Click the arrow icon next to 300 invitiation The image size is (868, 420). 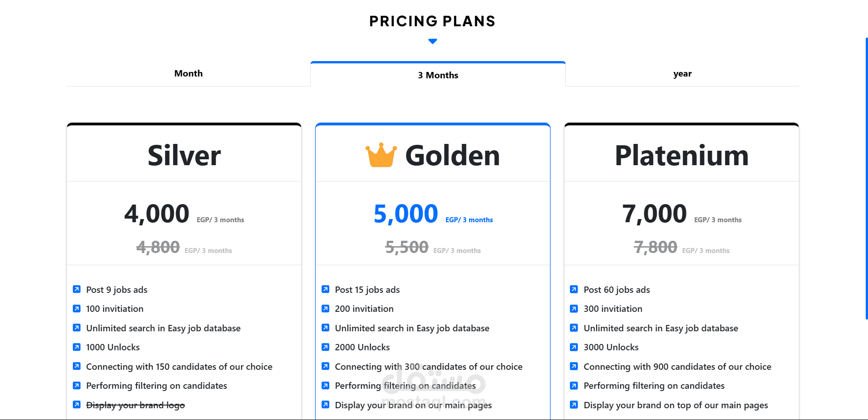click(574, 309)
